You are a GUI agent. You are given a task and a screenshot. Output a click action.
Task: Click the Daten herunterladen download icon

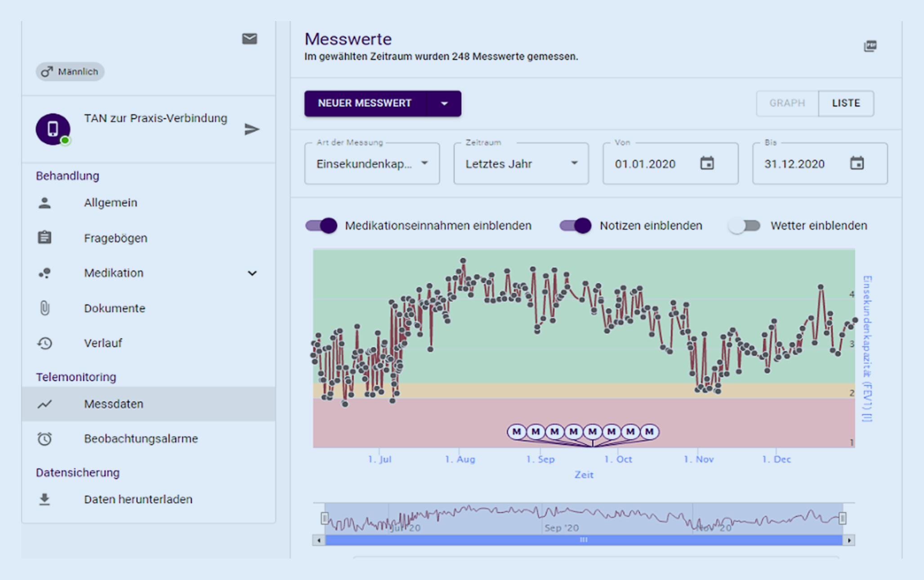[x=45, y=499]
